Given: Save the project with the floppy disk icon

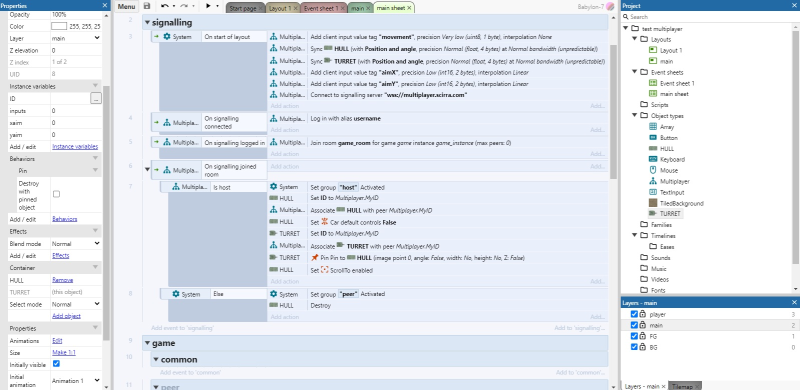Looking at the screenshot, I should [147, 6].
